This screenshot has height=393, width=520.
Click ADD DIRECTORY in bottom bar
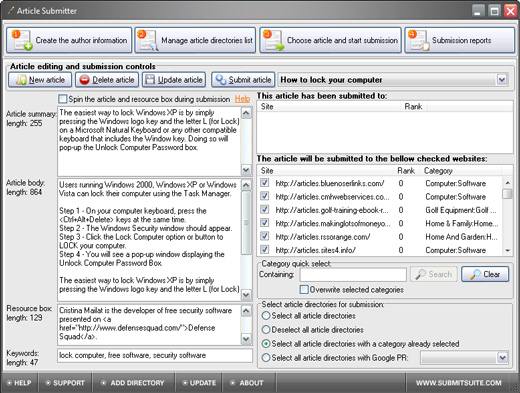click(x=133, y=383)
